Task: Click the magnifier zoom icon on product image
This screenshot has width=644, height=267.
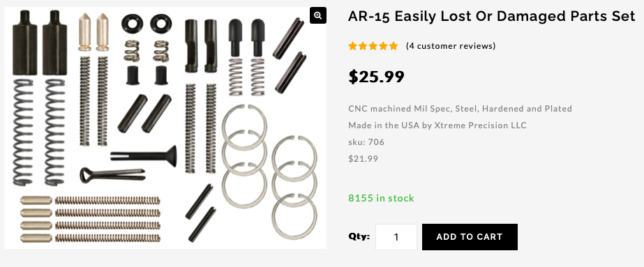Action: click(x=318, y=15)
